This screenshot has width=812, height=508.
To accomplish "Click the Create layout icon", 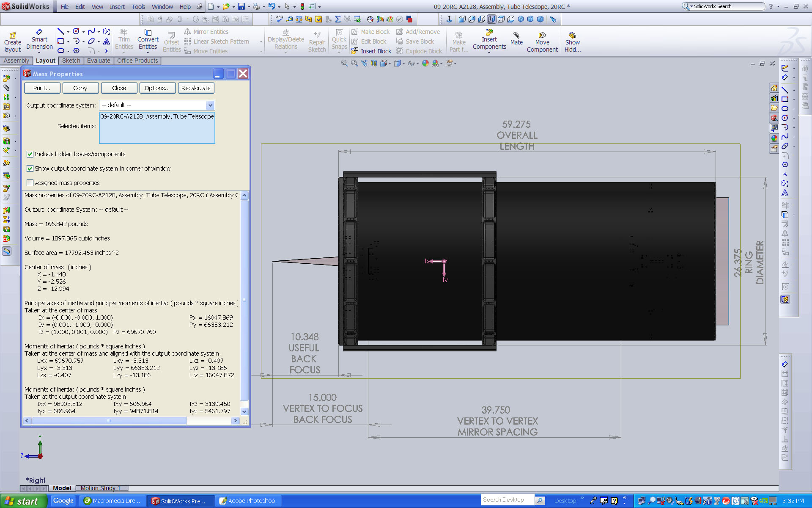I will [x=13, y=42].
